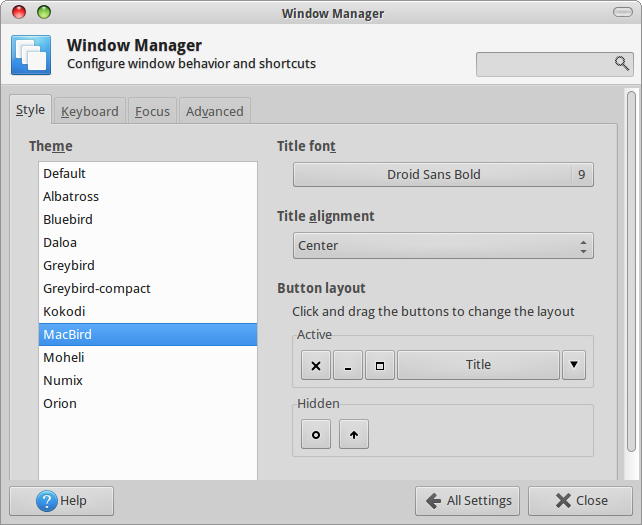Open the Style tab
Viewport: 642px width, 525px height.
tap(31, 110)
